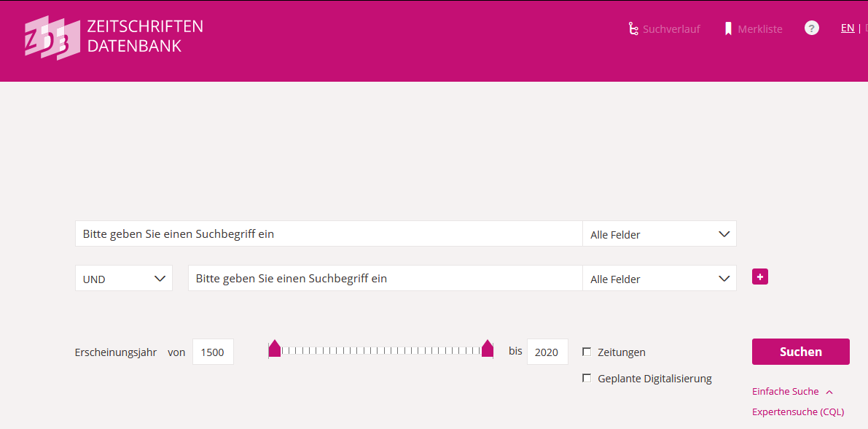The height and width of the screenshot is (429, 868).
Task: Click the Suchen button
Action: coord(800,352)
